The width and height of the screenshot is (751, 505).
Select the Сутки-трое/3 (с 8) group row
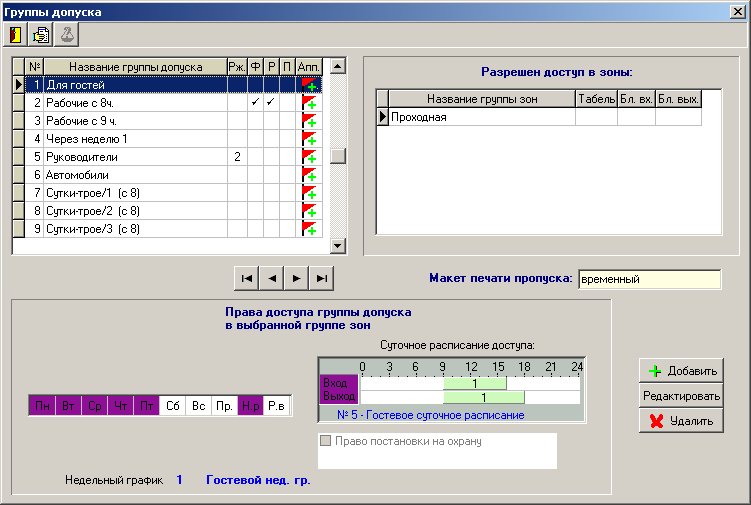coord(168,229)
